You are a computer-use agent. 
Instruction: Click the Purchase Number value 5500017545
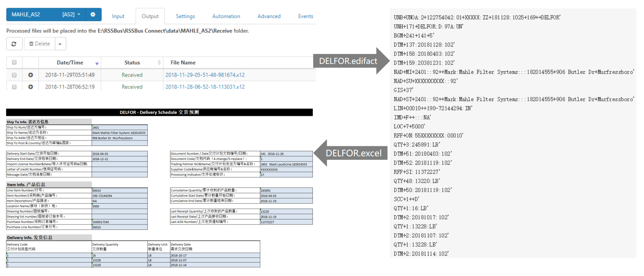(120, 222)
